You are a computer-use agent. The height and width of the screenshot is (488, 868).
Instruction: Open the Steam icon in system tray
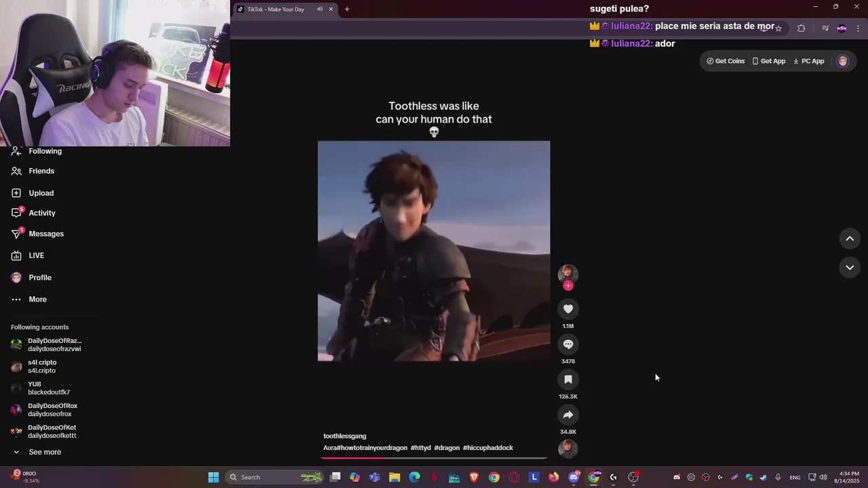coord(764,477)
